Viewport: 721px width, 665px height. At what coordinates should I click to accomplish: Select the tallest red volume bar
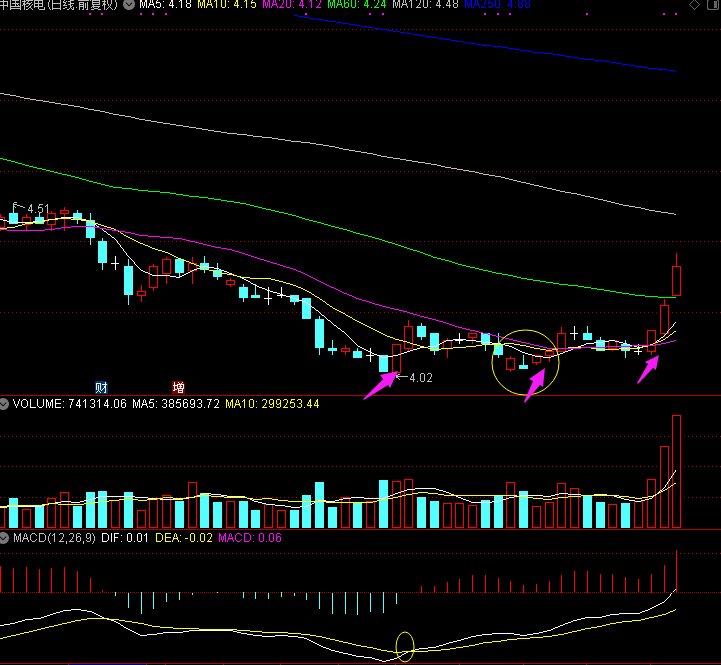pyautogui.click(x=676, y=471)
